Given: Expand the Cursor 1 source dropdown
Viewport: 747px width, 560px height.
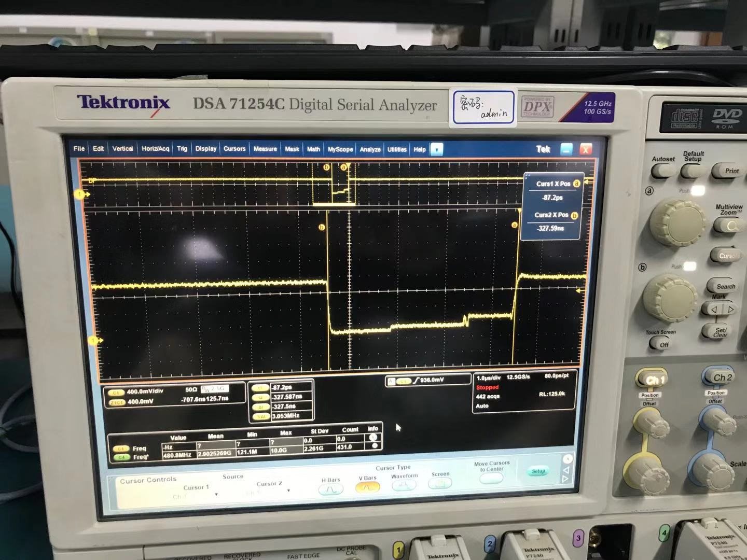Looking at the screenshot, I should pyautogui.click(x=216, y=495).
